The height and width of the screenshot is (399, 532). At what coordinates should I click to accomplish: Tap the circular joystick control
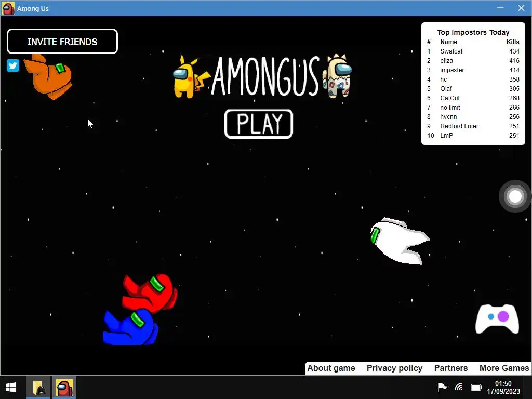coord(515,196)
